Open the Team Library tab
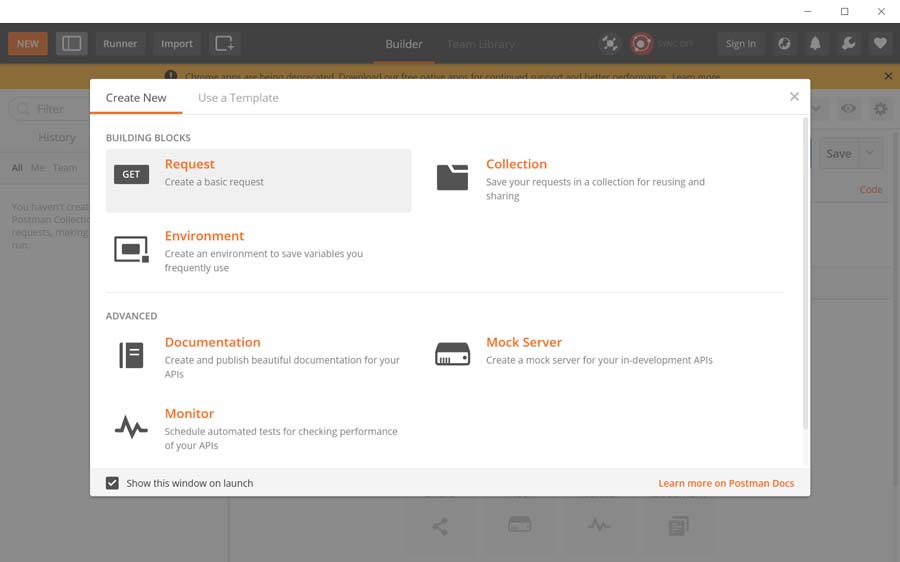Image resolution: width=900 pixels, height=562 pixels. coord(480,44)
